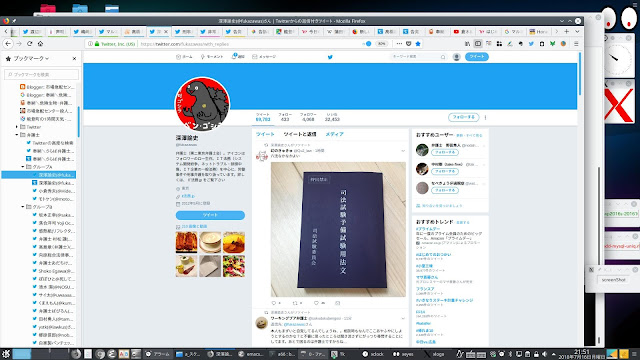The height and width of the screenshot is (360, 640).
Task: Close the bookmarks sidebar
Action: point(74,58)
